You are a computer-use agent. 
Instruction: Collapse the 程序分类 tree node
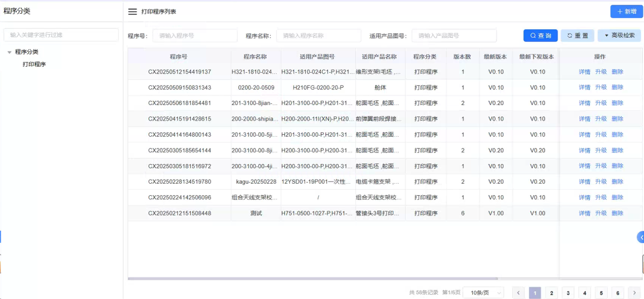10,52
